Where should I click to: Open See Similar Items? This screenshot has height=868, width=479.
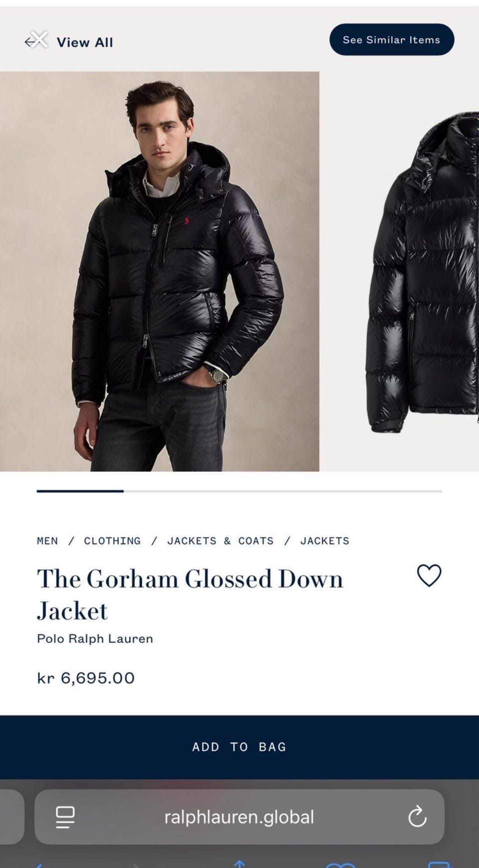click(392, 39)
